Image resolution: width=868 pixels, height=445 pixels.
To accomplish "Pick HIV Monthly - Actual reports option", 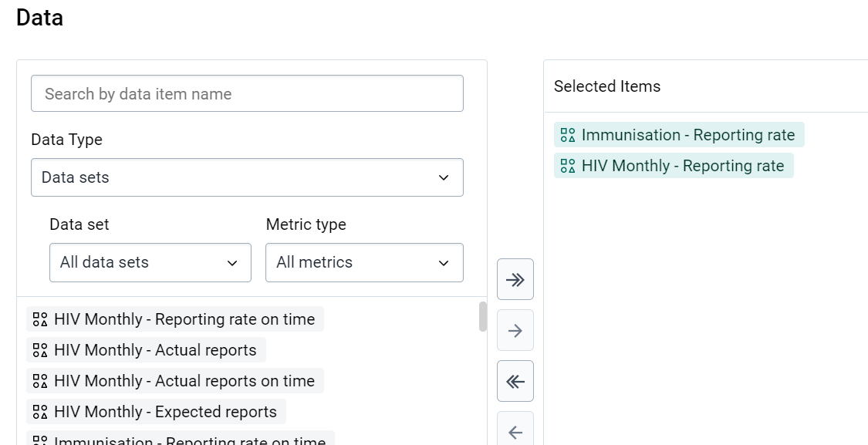I will pyautogui.click(x=146, y=350).
